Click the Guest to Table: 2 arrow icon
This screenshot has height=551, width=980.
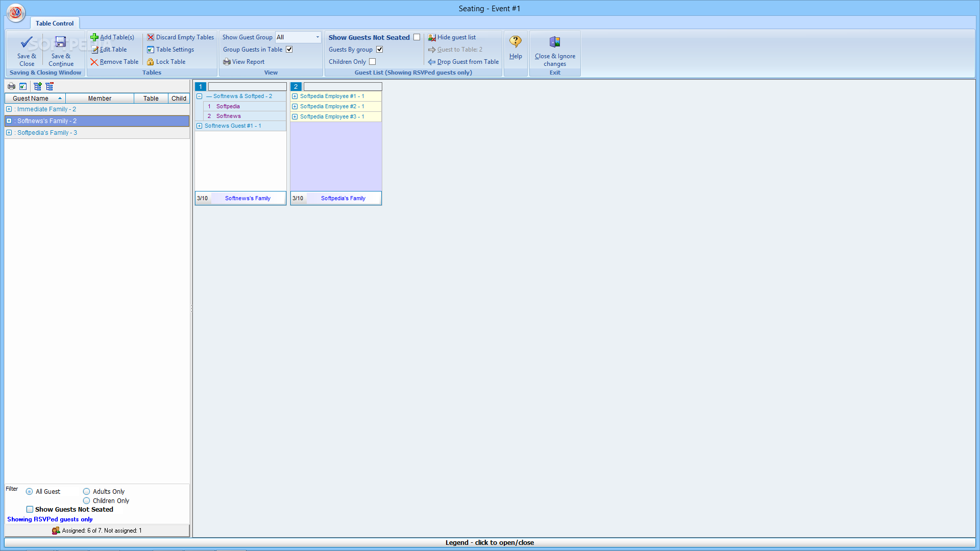click(x=432, y=50)
